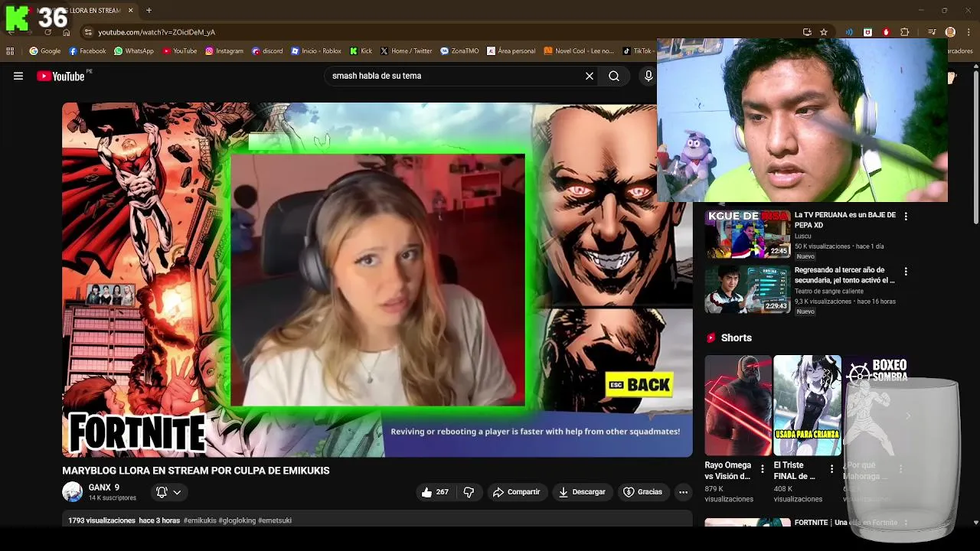Click the #emetsuki hashtag
Viewport: 980px width, 551px height.
[275, 520]
